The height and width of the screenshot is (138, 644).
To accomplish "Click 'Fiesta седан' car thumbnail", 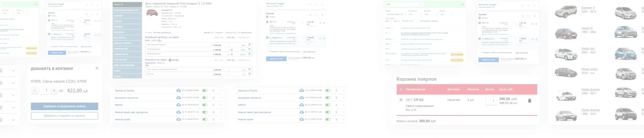I will tap(566, 72).
